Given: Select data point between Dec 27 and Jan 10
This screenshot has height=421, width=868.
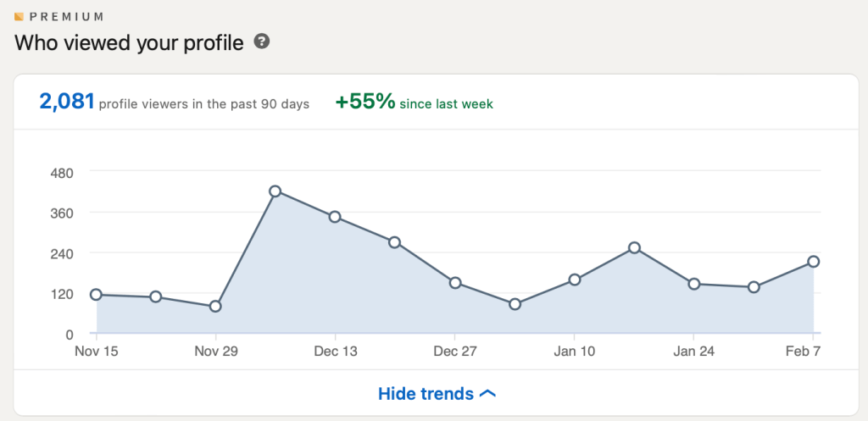Looking at the screenshot, I should coord(515,303).
